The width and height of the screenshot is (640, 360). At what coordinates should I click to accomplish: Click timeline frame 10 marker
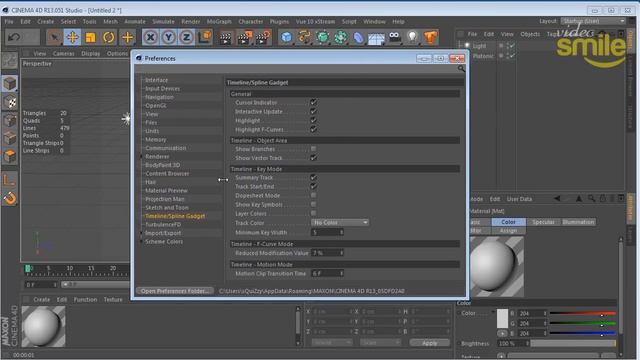(70, 268)
